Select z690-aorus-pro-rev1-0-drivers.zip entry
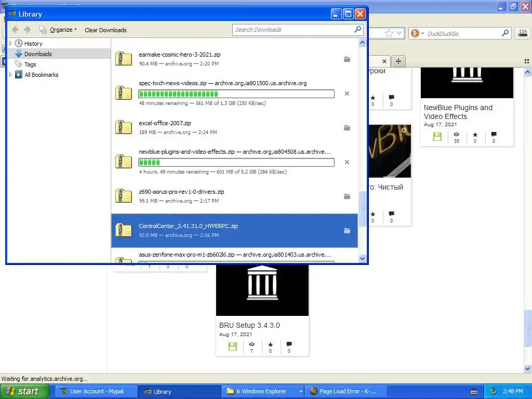The width and height of the screenshot is (532, 399). coord(234,196)
